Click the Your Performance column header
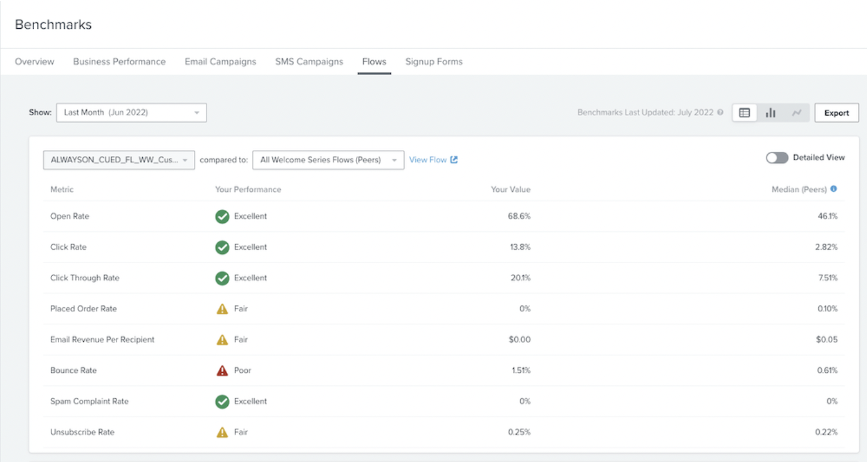 click(x=248, y=189)
